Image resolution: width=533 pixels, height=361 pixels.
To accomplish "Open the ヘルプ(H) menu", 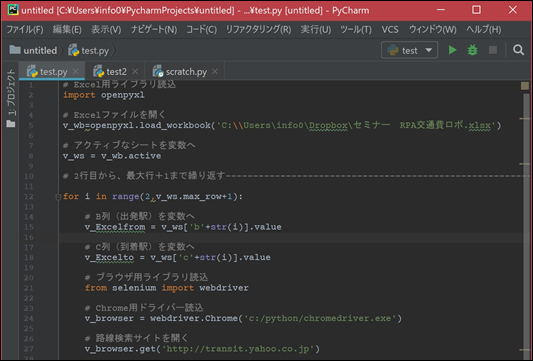I will tap(483, 30).
